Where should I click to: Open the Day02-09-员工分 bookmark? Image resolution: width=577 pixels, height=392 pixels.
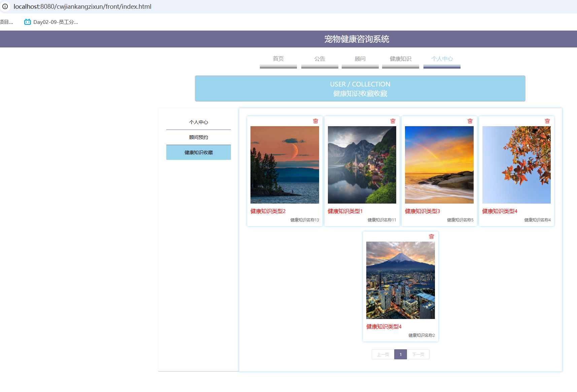pos(51,22)
